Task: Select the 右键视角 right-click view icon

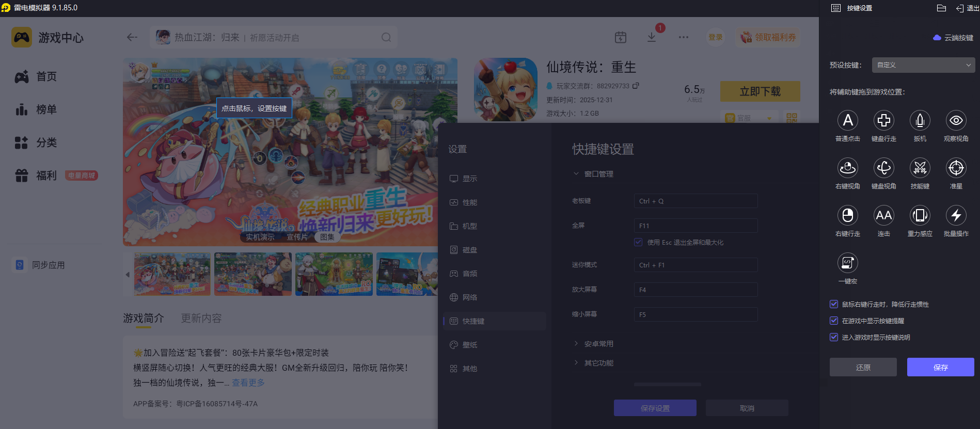Action: 847,168
